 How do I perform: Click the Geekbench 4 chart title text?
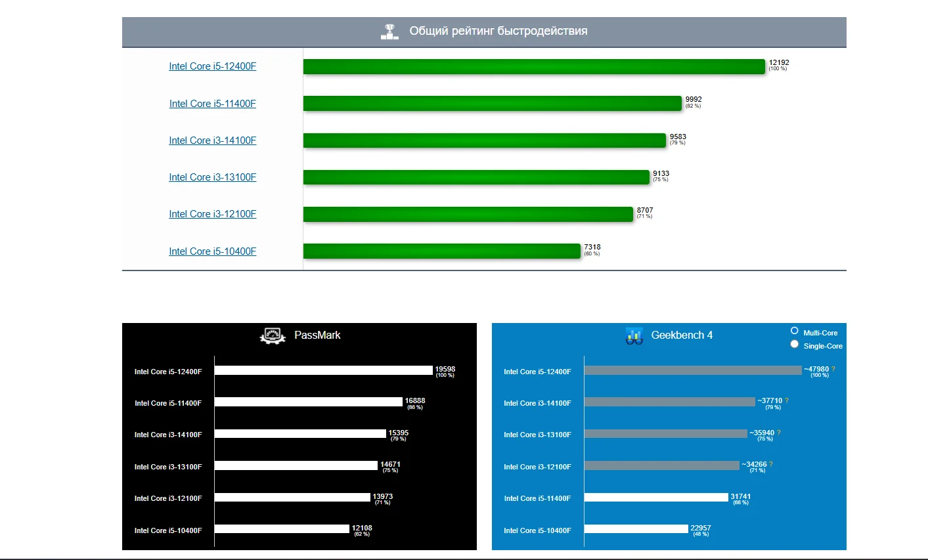[x=682, y=335]
